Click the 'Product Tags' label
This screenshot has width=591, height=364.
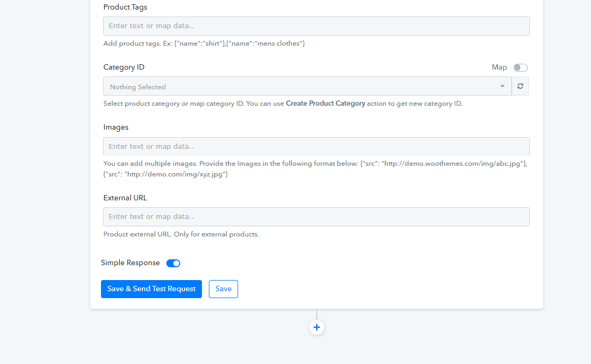pos(125,7)
